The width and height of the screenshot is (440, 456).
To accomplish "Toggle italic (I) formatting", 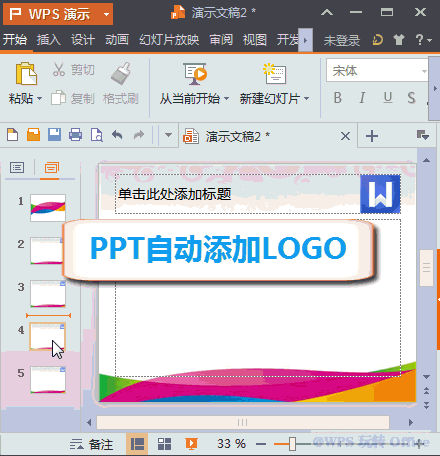I will click(362, 98).
